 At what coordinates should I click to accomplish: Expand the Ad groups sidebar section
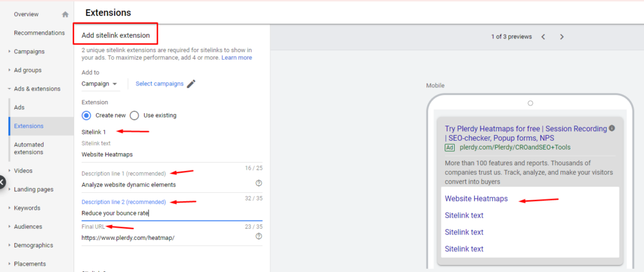coord(9,70)
